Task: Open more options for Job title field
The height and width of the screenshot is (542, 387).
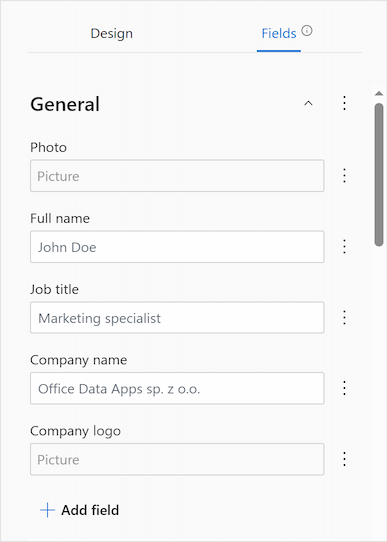Action: tap(344, 317)
